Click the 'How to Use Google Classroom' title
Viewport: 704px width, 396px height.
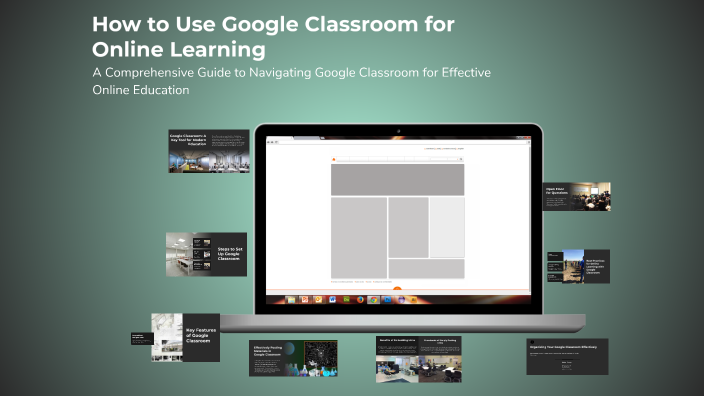(273, 37)
